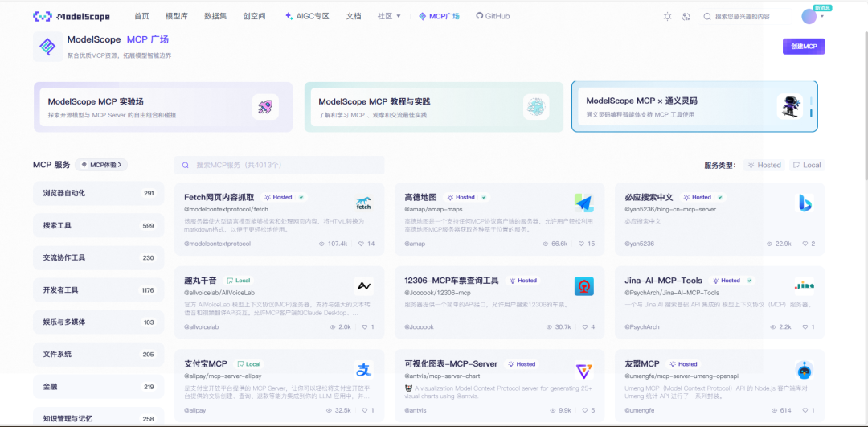Click @yan5236 author name
Viewport: 868px width, 427px height.
[x=640, y=244]
